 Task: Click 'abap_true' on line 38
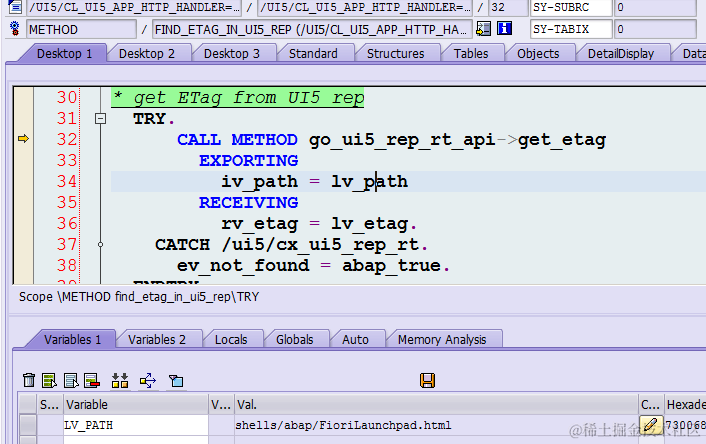tap(391, 266)
